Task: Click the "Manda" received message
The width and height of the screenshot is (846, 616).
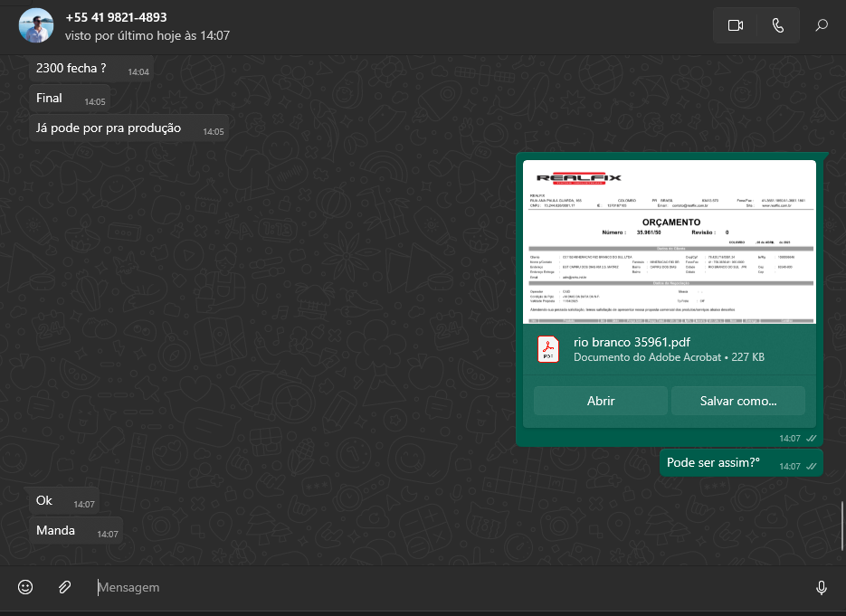Action: pyautogui.click(x=56, y=530)
